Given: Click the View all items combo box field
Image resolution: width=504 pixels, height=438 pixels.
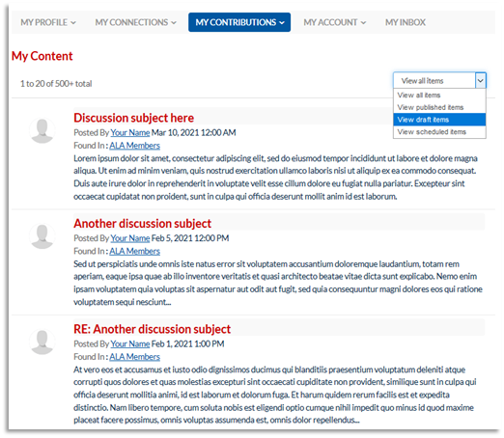Looking at the screenshot, I should click(x=439, y=80).
